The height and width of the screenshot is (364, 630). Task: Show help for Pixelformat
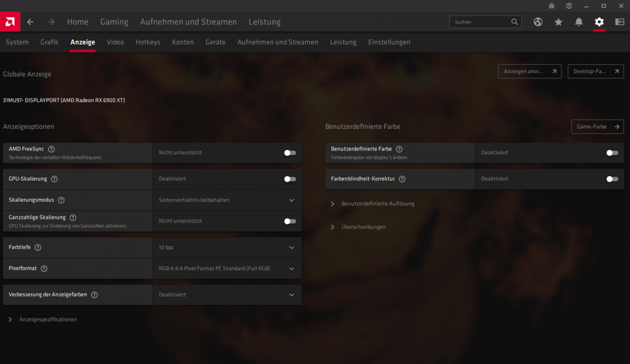click(x=44, y=269)
